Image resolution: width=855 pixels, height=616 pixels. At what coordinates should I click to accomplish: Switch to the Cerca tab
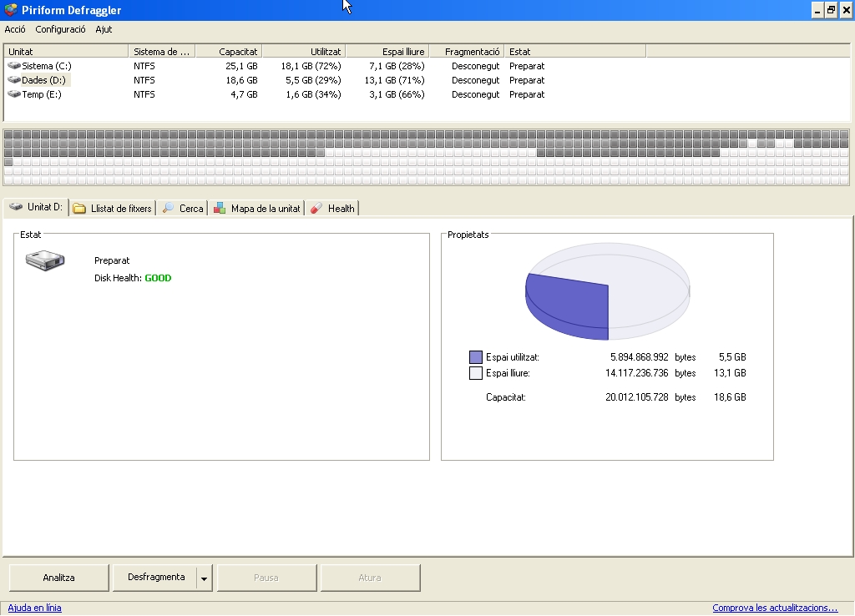pos(183,209)
